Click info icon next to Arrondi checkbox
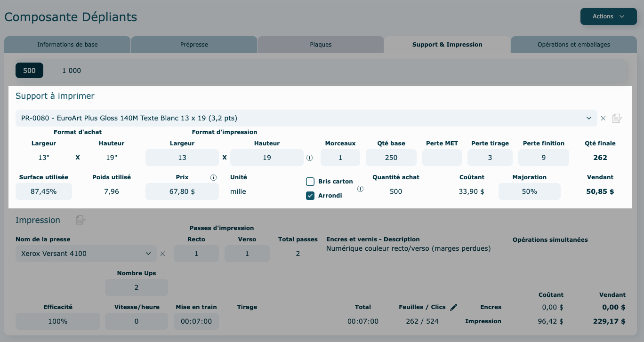This screenshot has height=342, width=644. (x=360, y=189)
